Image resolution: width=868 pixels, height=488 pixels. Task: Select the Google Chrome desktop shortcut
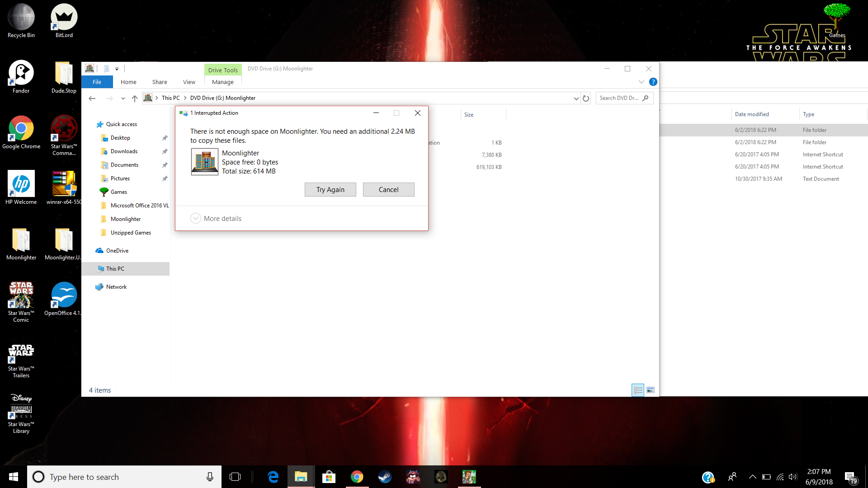[x=21, y=132]
